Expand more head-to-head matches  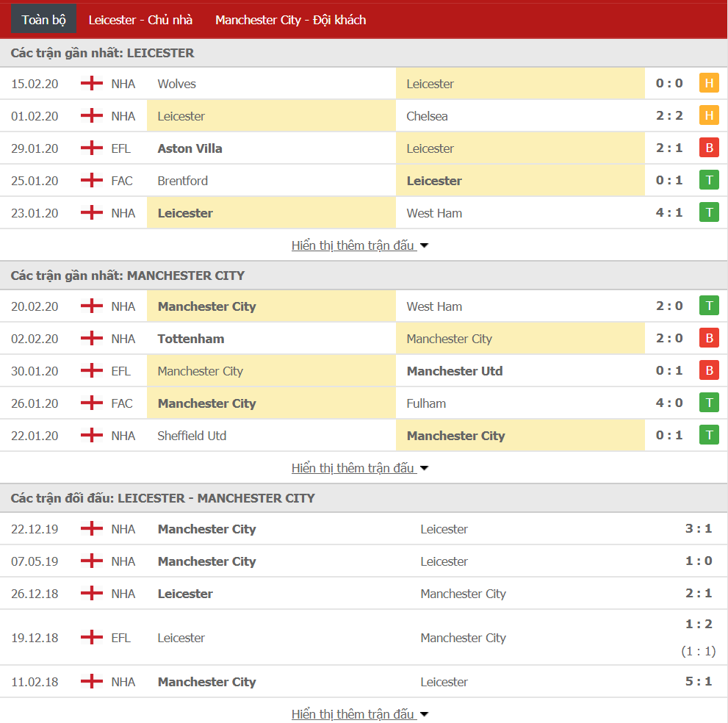click(359, 713)
